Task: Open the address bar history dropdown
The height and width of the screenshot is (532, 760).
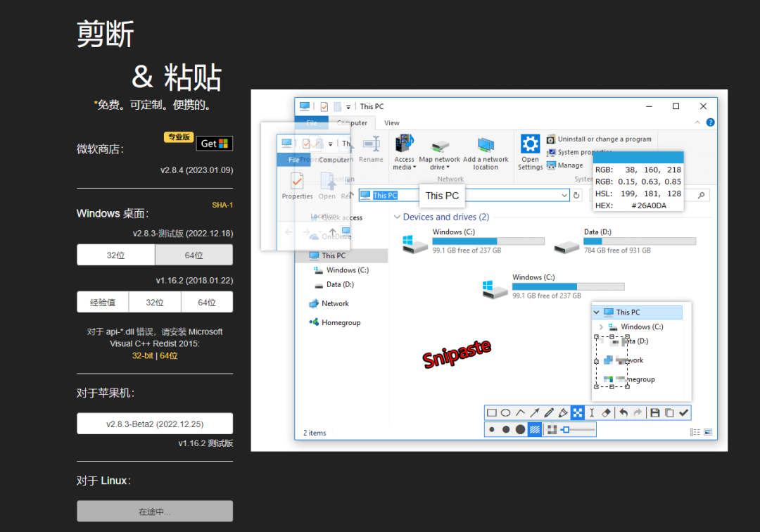Action: click(x=564, y=195)
